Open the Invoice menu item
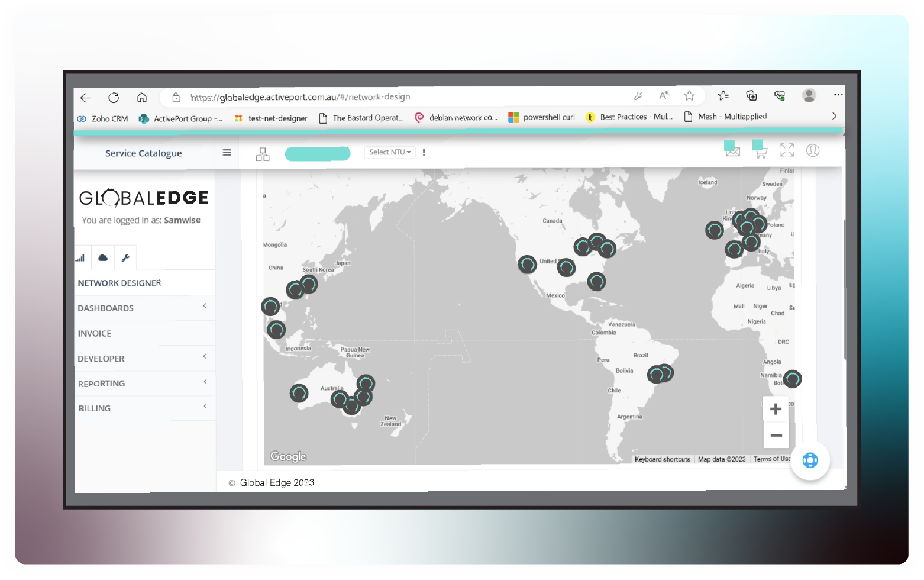Image resolution: width=924 pixels, height=580 pixels. click(145, 334)
